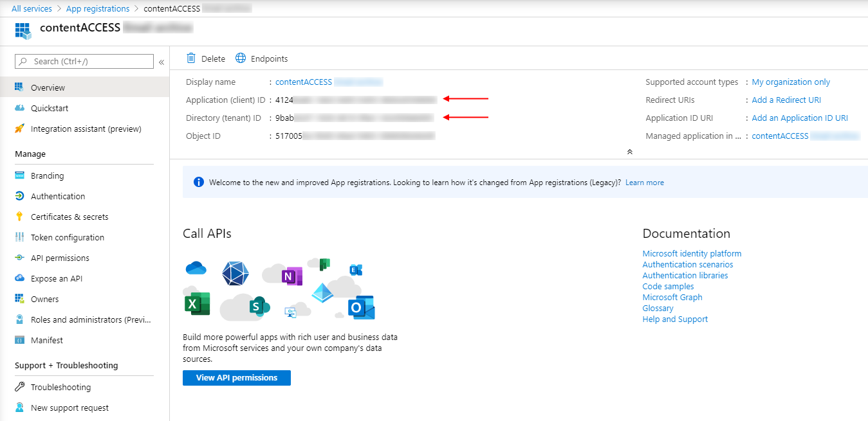Viewport: 868px width, 421px height.
Task: Click Add a Redirect URI link
Action: pos(786,100)
